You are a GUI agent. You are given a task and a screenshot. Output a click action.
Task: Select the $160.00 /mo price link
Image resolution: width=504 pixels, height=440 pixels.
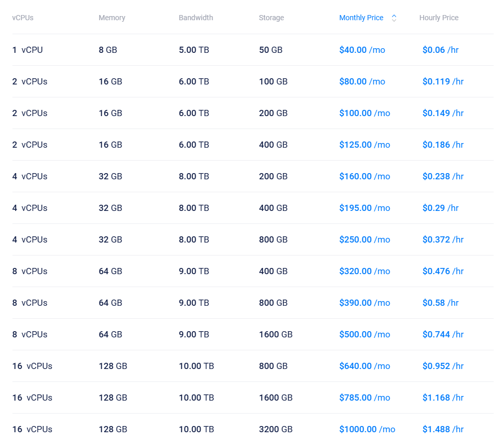click(x=365, y=177)
